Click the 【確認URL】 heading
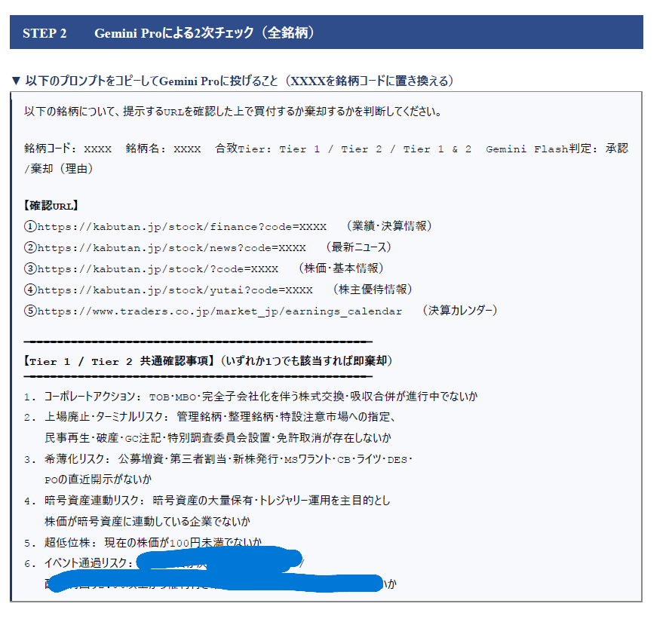 click(x=51, y=206)
